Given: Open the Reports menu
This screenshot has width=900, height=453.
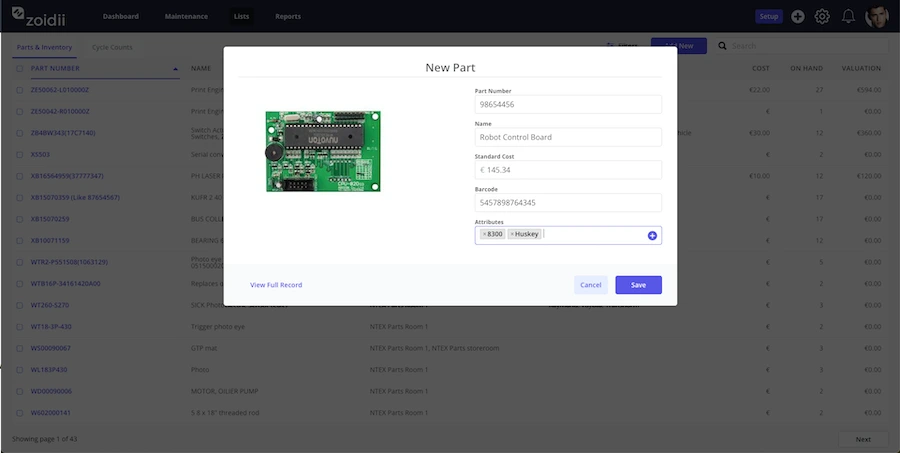Looking at the screenshot, I should [x=288, y=17].
